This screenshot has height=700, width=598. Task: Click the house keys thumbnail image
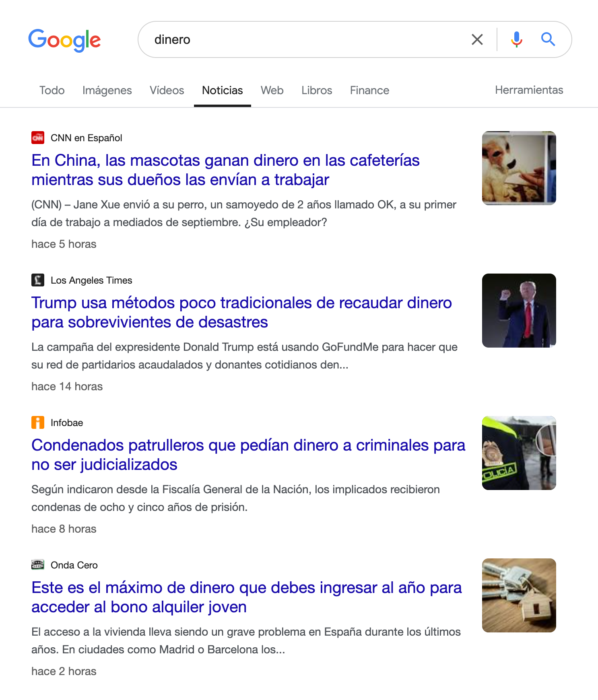(519, 595)
